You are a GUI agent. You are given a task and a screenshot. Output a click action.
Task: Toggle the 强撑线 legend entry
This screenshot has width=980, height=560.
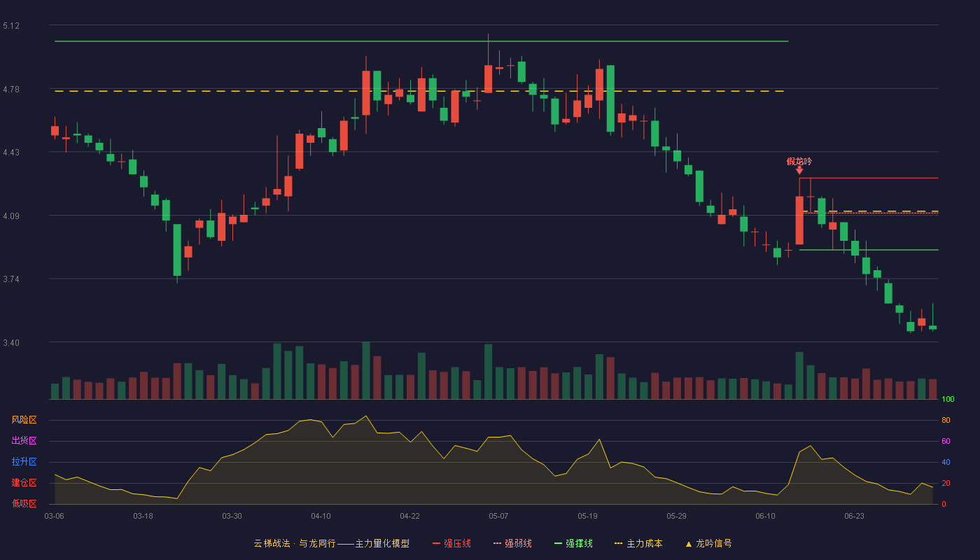pyautogui.click(x=574, y=543)
